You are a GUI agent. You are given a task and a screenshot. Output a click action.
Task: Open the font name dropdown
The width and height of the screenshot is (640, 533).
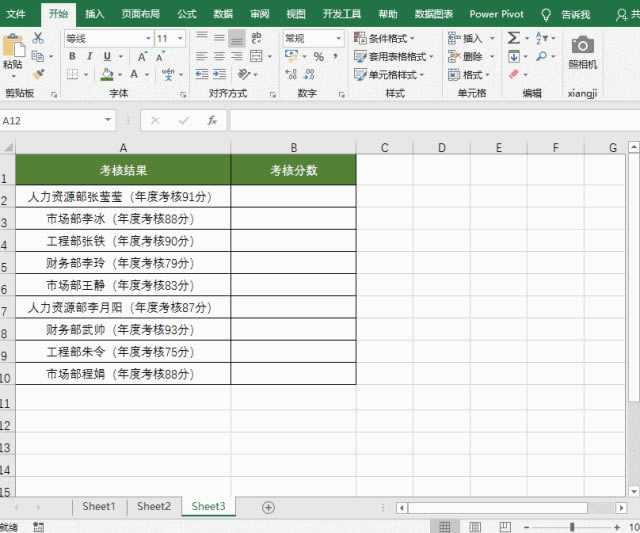tap(146, 38)
